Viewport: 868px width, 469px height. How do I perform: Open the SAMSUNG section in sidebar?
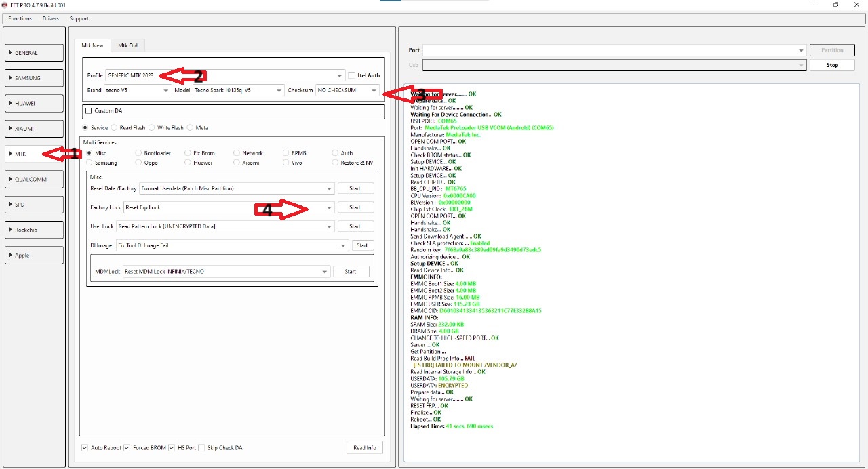(x=34, y=78)
